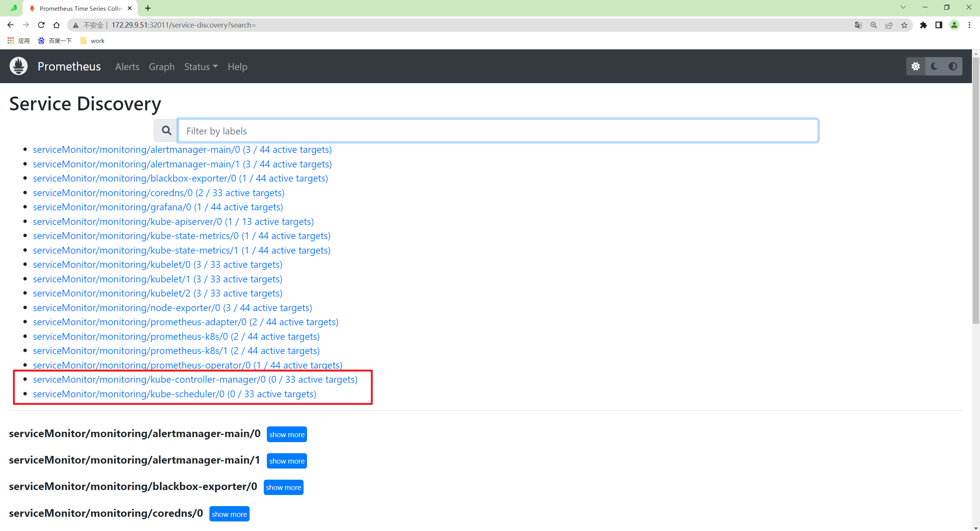
Task: Jump to the prometheus-k8s/1 link
Action: (176, 351)
